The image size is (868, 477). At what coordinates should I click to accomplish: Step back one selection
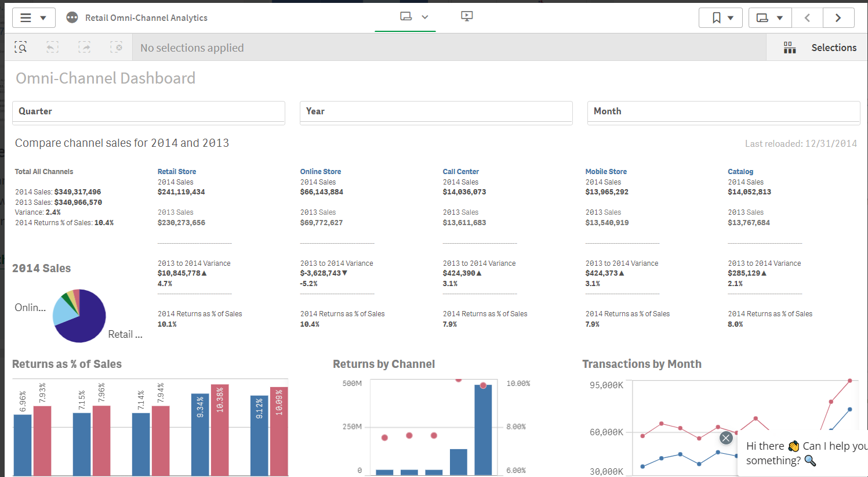pyautogui.click(x=53, y=48)
